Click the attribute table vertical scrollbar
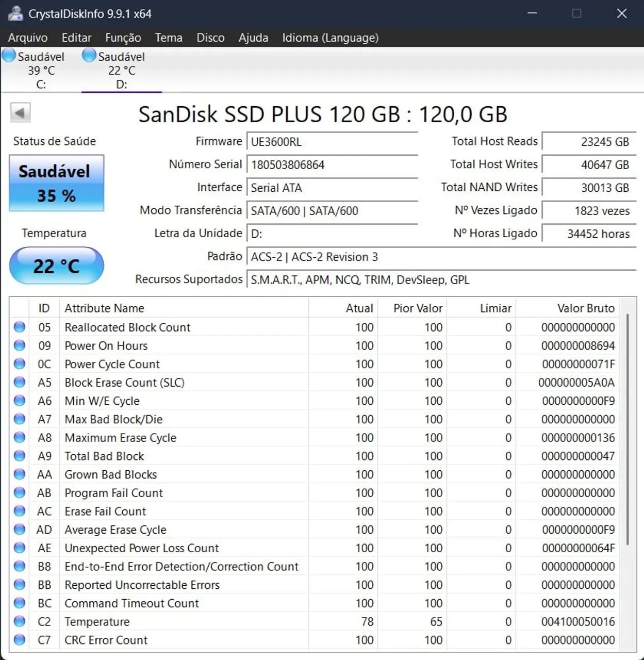The height and width of the screenshot is (660, 644). point(628,430)
